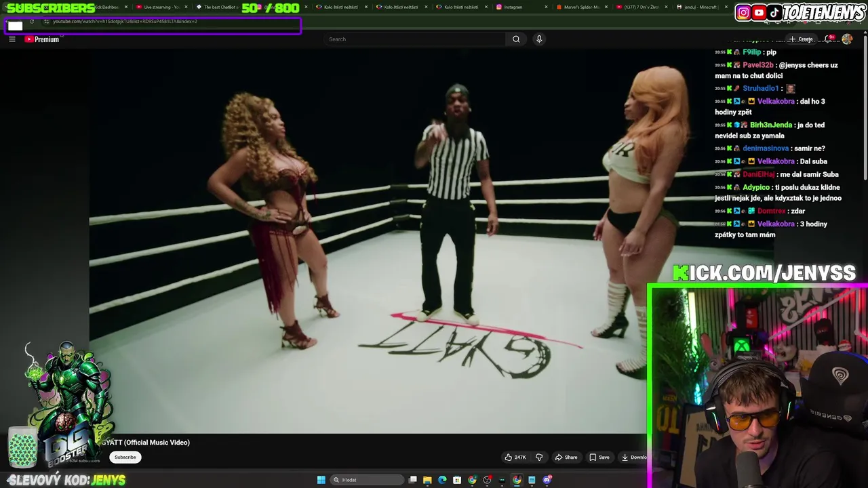Save the video to a playlist
Screen dimensions: 868x488
(599, 457)
